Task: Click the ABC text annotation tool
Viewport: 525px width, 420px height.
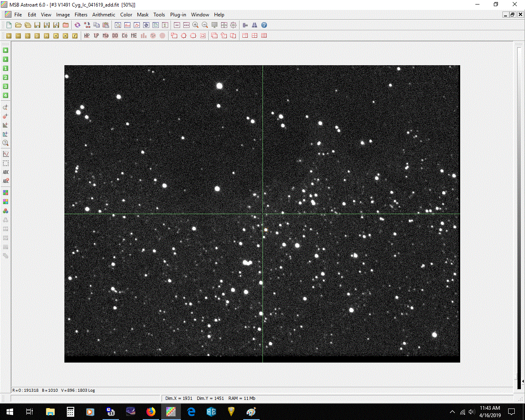Action: [6, 172]
